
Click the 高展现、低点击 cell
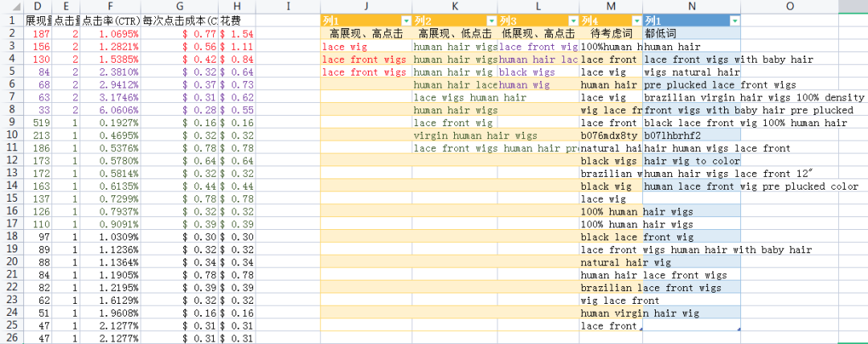coord(455,34)
